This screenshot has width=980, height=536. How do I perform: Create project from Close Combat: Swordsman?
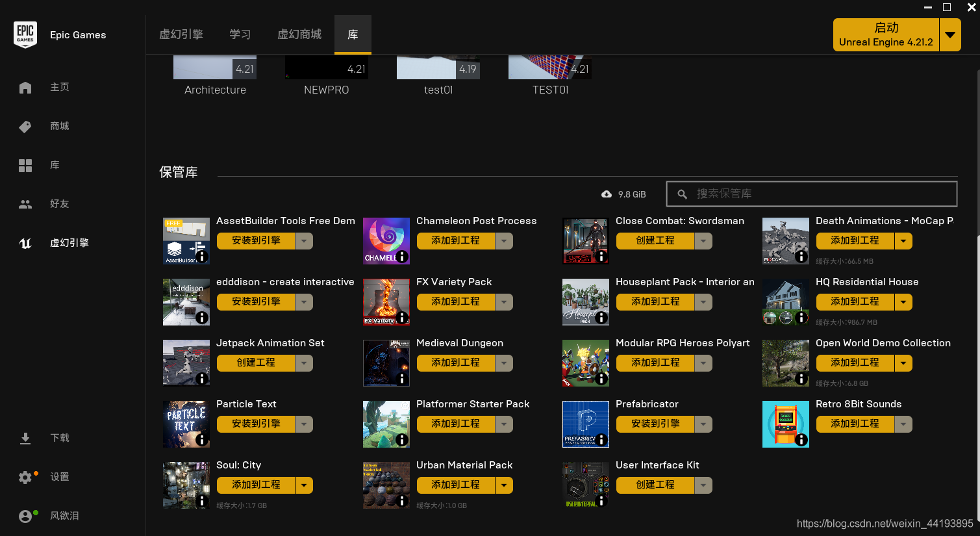coord(655,241)
